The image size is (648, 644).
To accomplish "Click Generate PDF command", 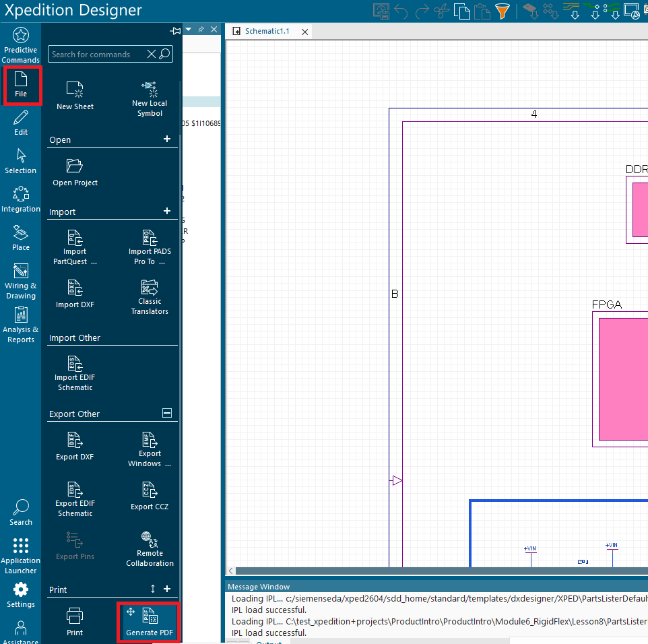I will click(x=150, y=622).
